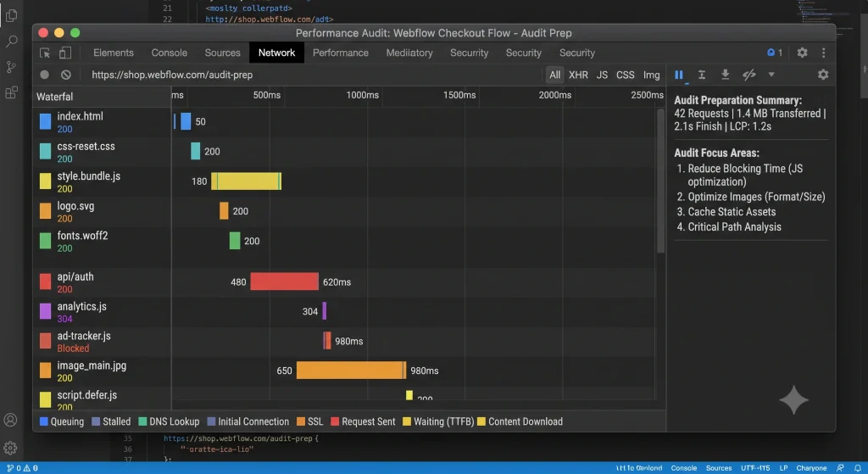Click the notifications bell in status bar
The width and height of the screenshot is (868, 474).
pyautogui.click(x=858, y=468)
